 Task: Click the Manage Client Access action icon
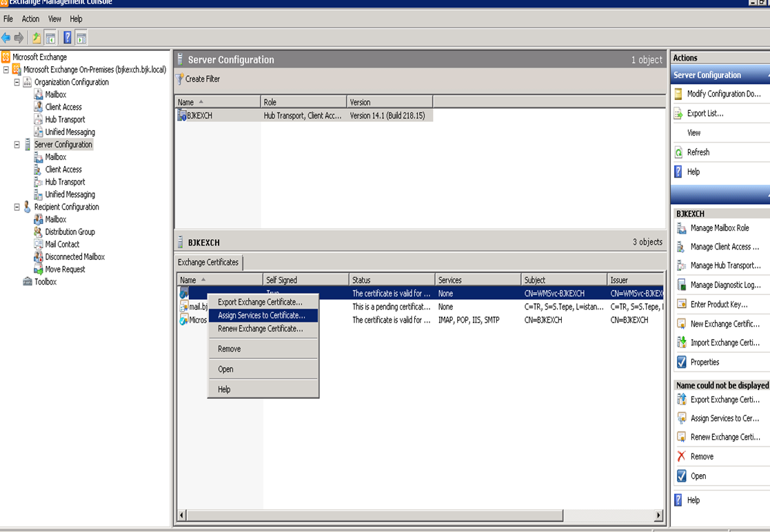click(682, 247)
